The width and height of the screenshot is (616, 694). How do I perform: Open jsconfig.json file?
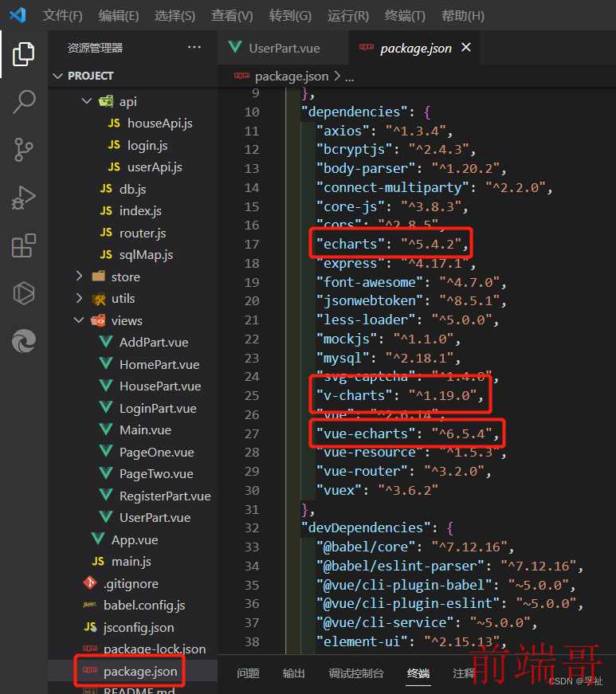tap(129, 628)
